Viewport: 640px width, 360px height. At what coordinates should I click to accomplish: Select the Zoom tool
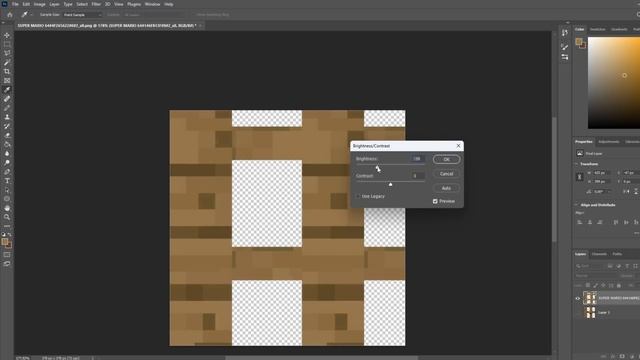point(7,217)
